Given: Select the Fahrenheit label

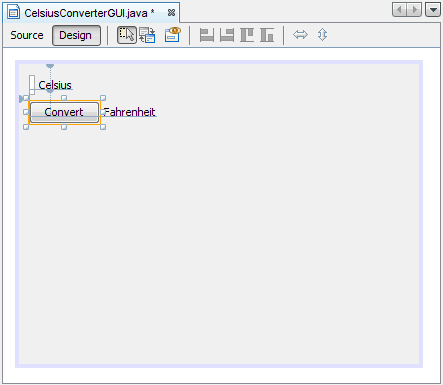Looking at the screenshot, I should tap(130, 112).
